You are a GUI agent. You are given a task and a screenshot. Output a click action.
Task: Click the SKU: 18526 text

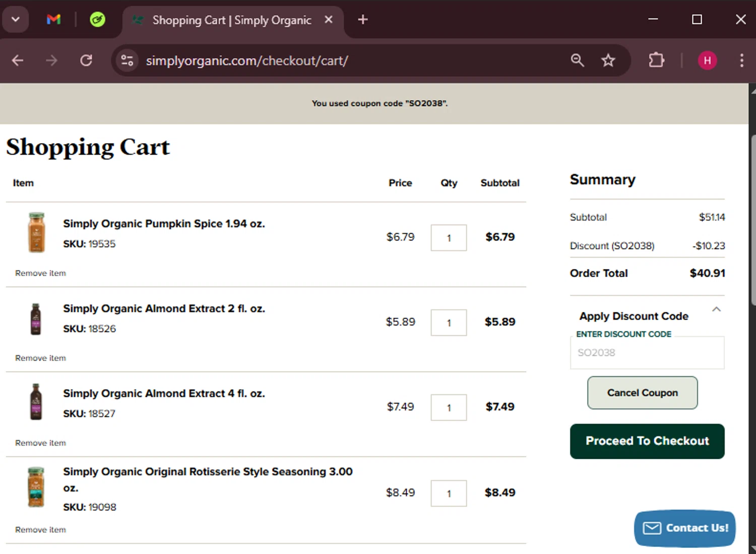[89, 329]
